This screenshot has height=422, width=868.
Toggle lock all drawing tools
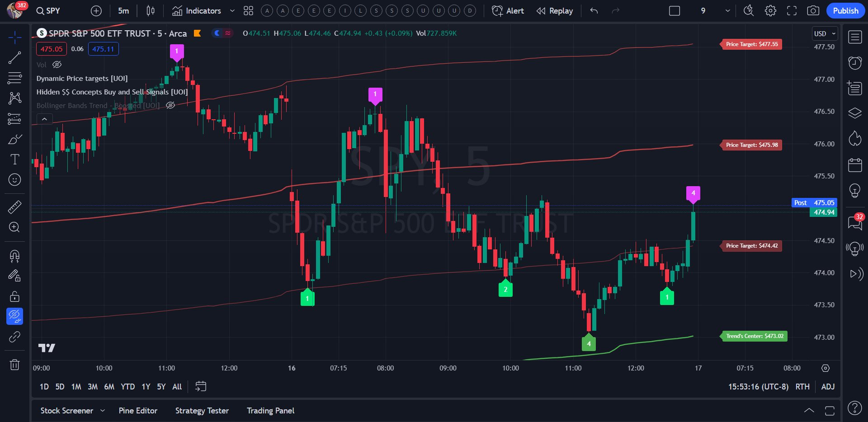pos(14,296)
